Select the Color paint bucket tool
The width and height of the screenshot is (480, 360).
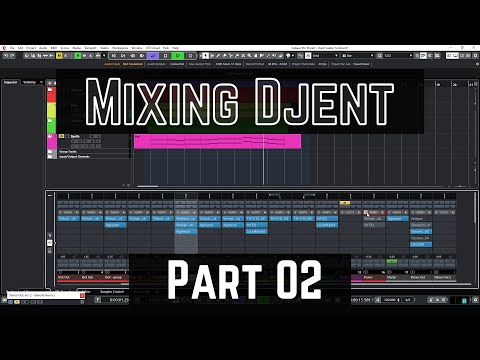pos(288,56)
